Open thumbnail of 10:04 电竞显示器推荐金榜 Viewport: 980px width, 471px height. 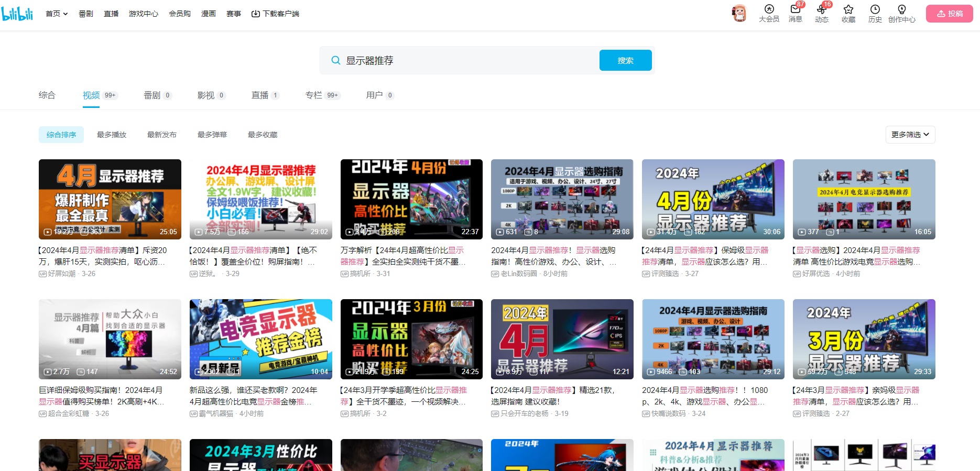pos(261,339)
